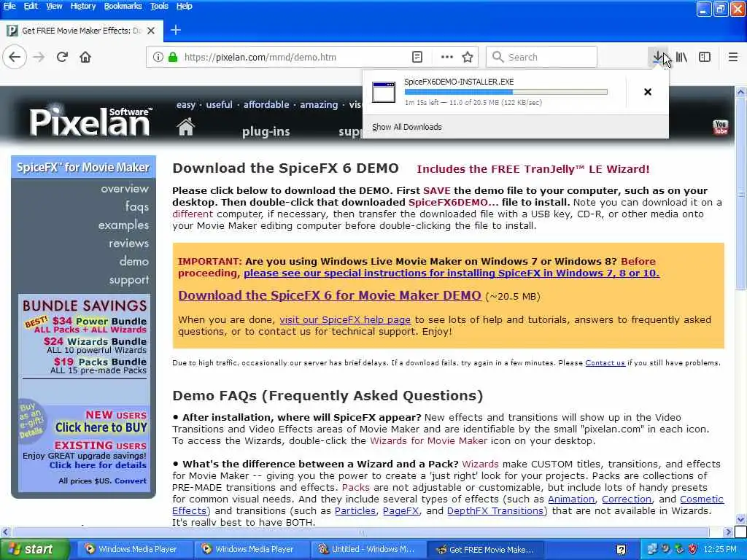
Task: Open the Firefox hamburger menu
Action: coord(733,57)
